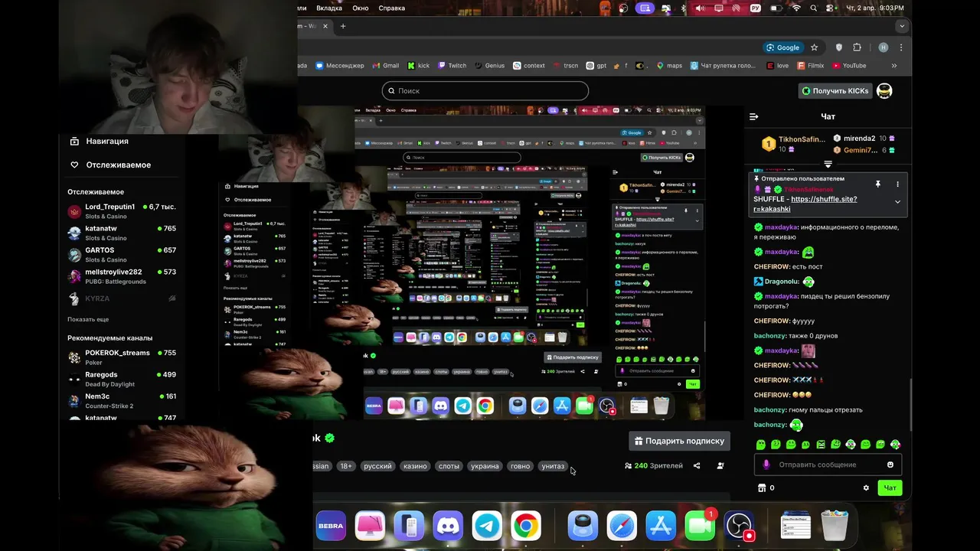This screenshot has width=980, height=551.
Task: Open the pinned message three-dot menu
Action: pos(897,184)
